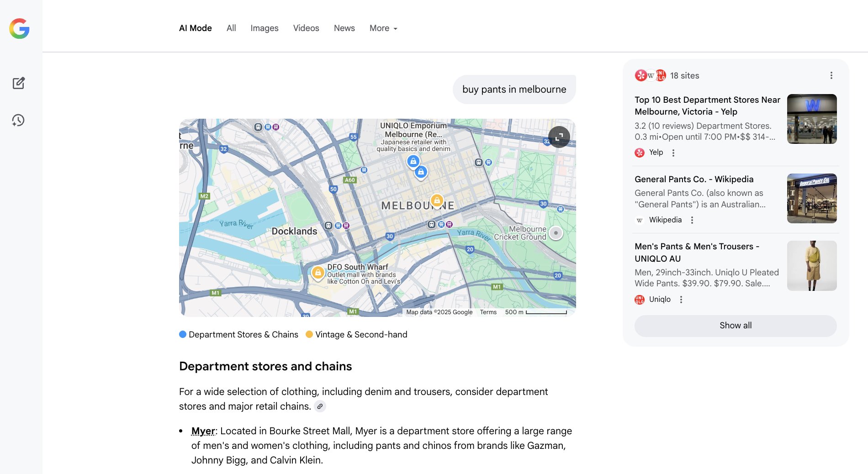The height and width of the screenshot is (474, 868).
Task: Click the blue Department Stores & Chains legend dot
Action: tap(183, 335)
